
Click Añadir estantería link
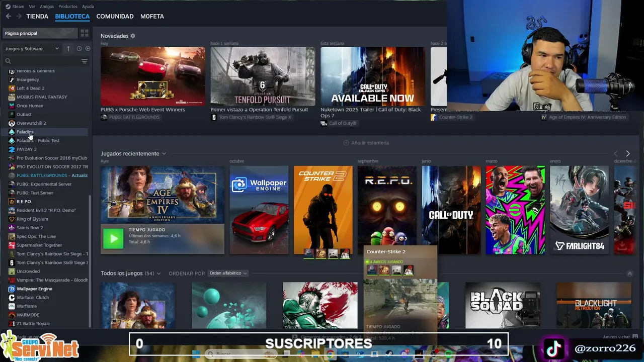coord(370,143)
